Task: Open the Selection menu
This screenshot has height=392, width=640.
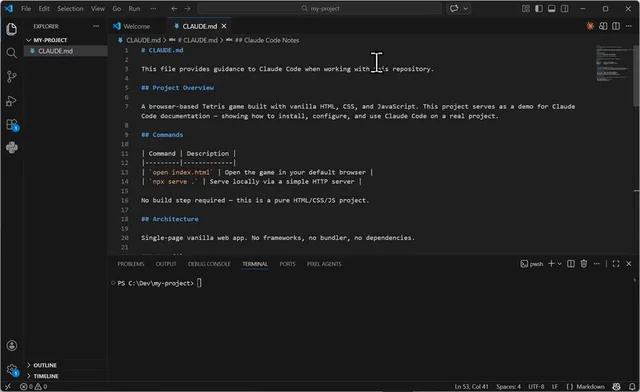Action: tap(70, 9)
